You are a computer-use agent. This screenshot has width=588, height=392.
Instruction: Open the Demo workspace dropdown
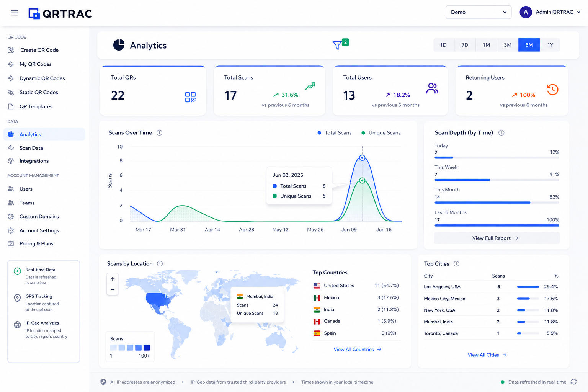pyautogui.click(x=479, y=12)
